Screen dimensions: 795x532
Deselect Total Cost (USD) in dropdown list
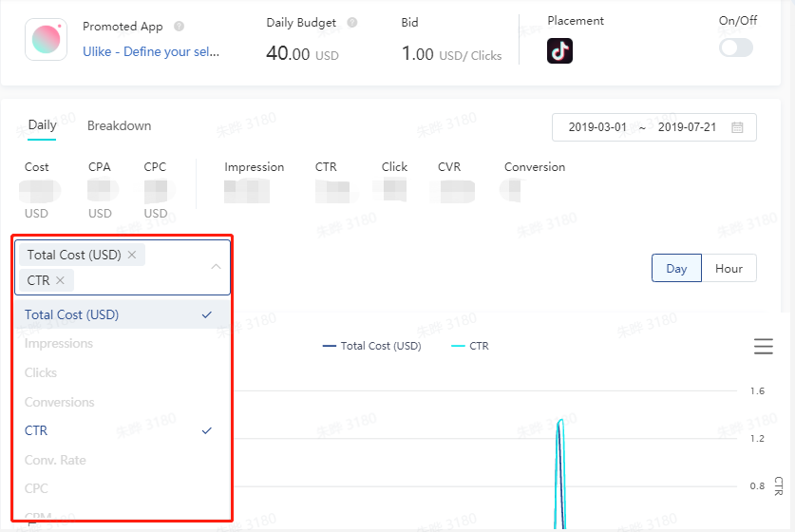pos(71,314)
